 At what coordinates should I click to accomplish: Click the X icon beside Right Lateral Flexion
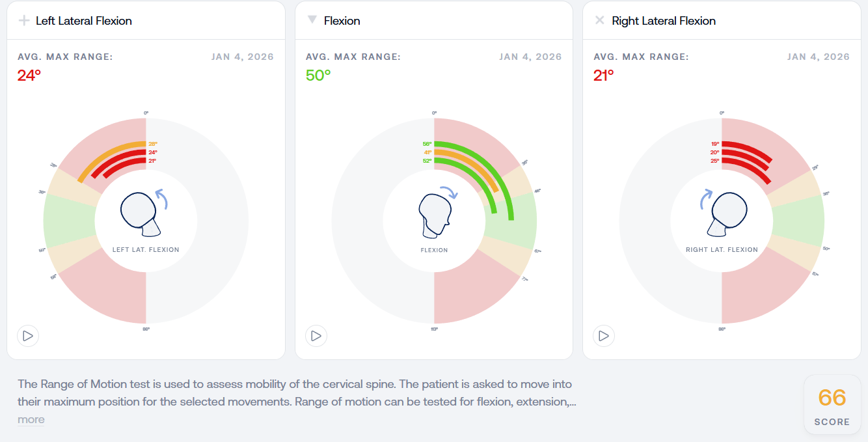pyautogui.click(x=599, y=20)
